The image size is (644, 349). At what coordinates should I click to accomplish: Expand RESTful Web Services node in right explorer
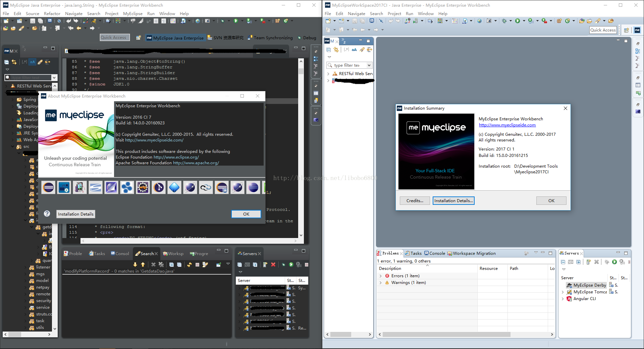[328, 73]
